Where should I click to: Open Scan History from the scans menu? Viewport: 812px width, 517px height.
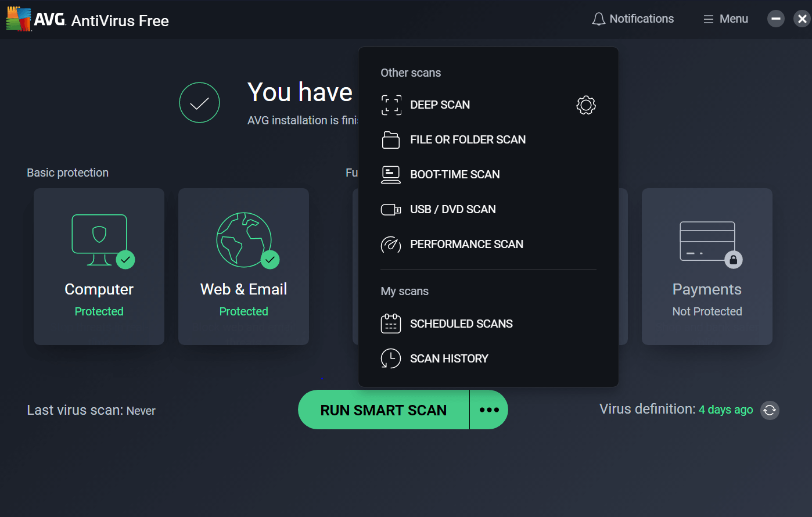(449, 358)
